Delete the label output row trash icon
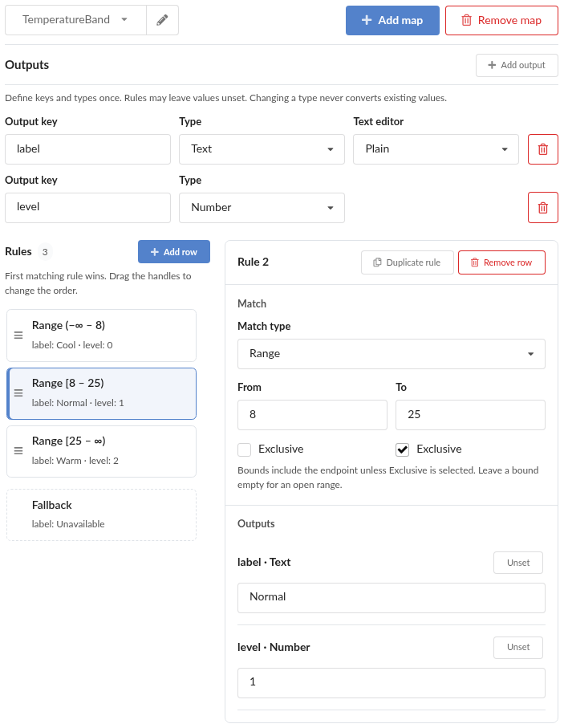Image resolution: width=564 pixels, height=728 pixels. (x=542, y=149)
